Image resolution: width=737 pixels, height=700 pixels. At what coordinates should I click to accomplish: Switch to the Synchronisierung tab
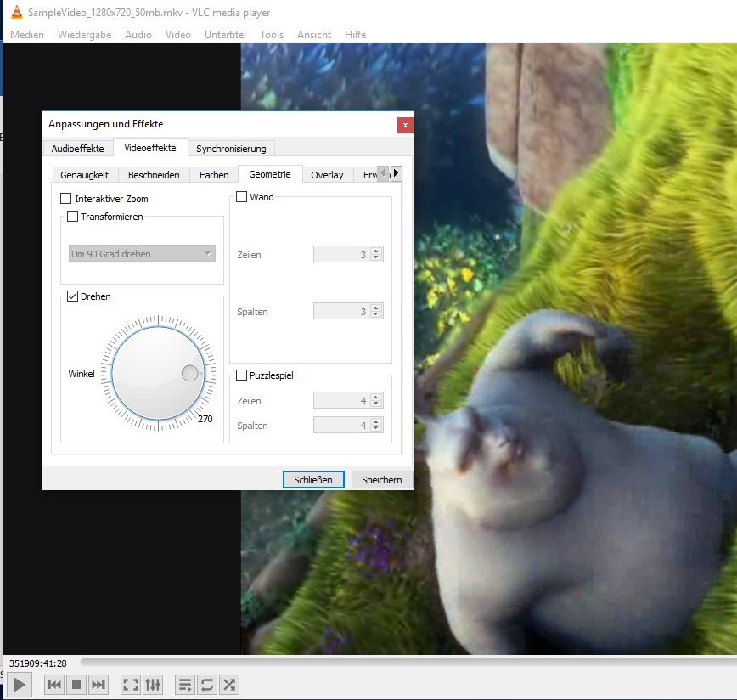231,149
